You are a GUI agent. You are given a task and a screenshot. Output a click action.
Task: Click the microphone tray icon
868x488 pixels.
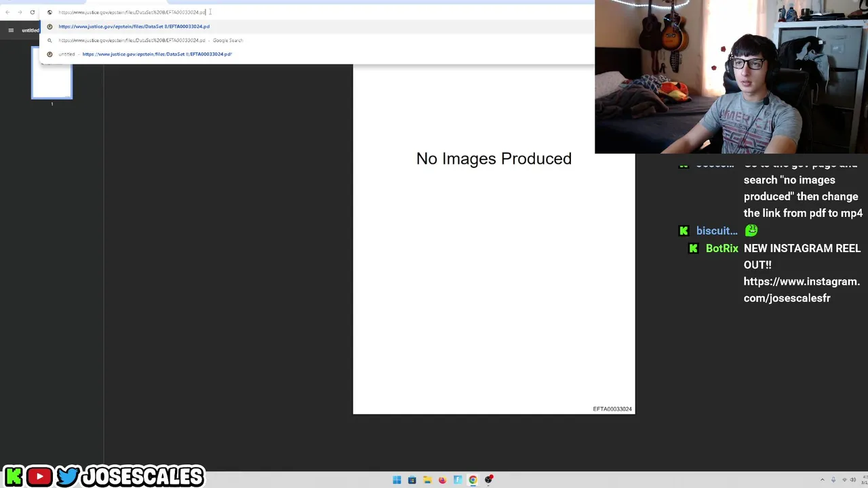tap(833, 480)
